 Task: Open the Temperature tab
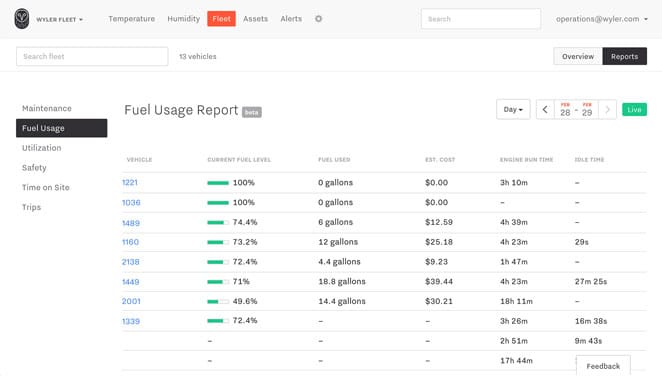131,19
